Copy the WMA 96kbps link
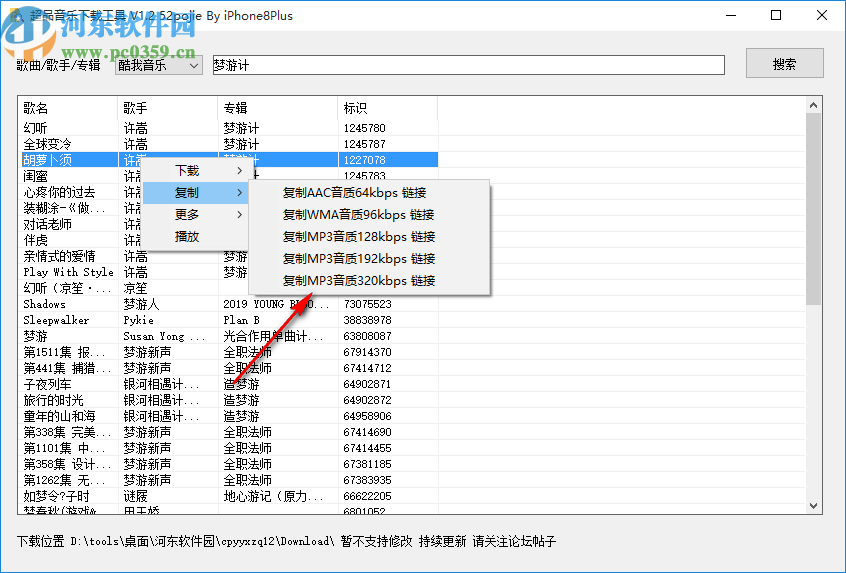The width and height of the screenshot is (846, 573). [358, 215]
